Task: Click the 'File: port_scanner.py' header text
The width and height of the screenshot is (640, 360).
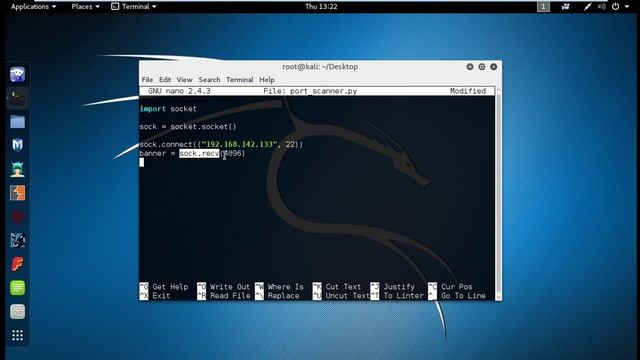Action: pyautogui.click(x=310, y=91)
